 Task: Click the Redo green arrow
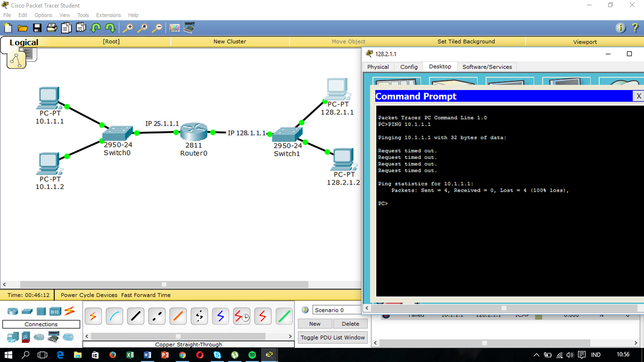[x=110, y=28]
